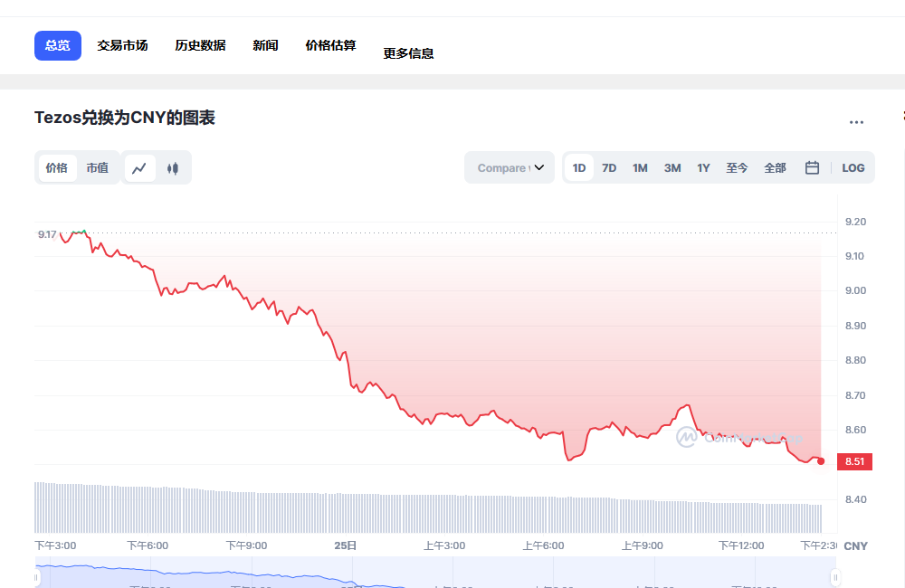Select the 3M time range

(672, 168)
